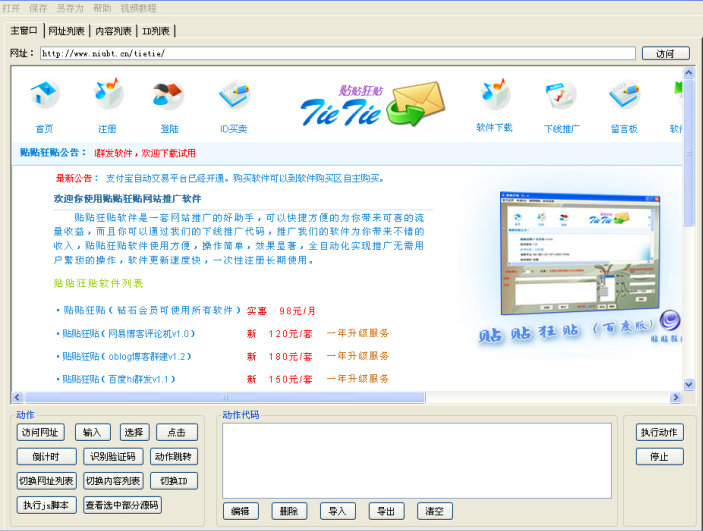Open the ID列表 tab
The image size is (703, 531).
(155, 32)
